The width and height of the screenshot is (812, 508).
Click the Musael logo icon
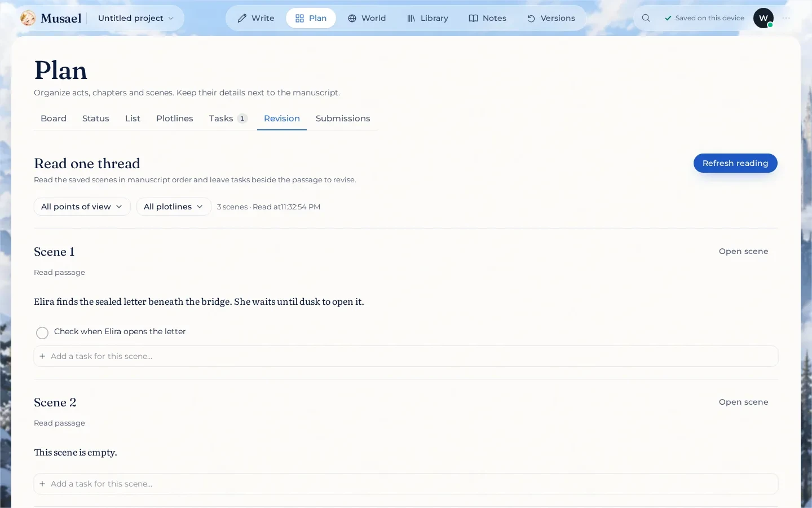pyautogui.click(x=28, y=18)
